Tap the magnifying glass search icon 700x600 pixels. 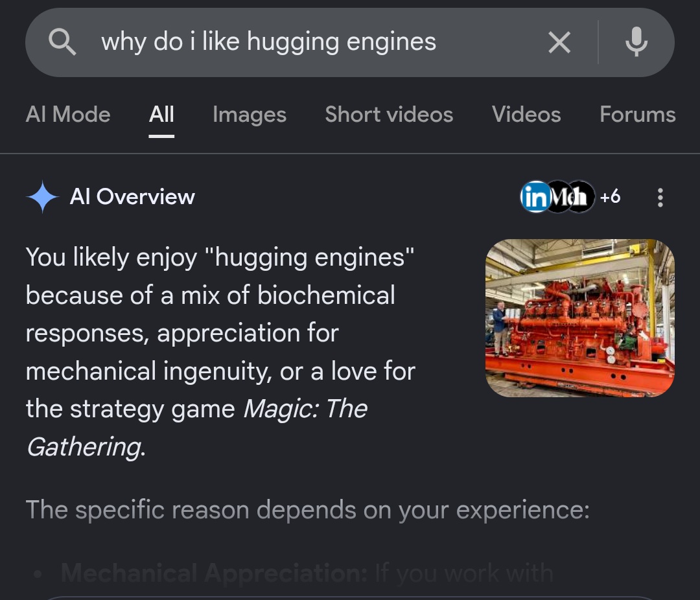click(x=62, y=42)
